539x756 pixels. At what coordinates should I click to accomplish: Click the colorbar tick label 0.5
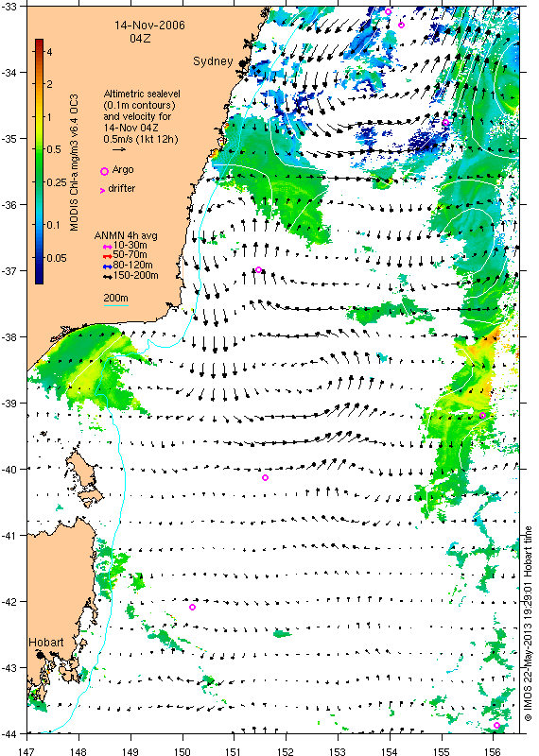coord(54,149)
